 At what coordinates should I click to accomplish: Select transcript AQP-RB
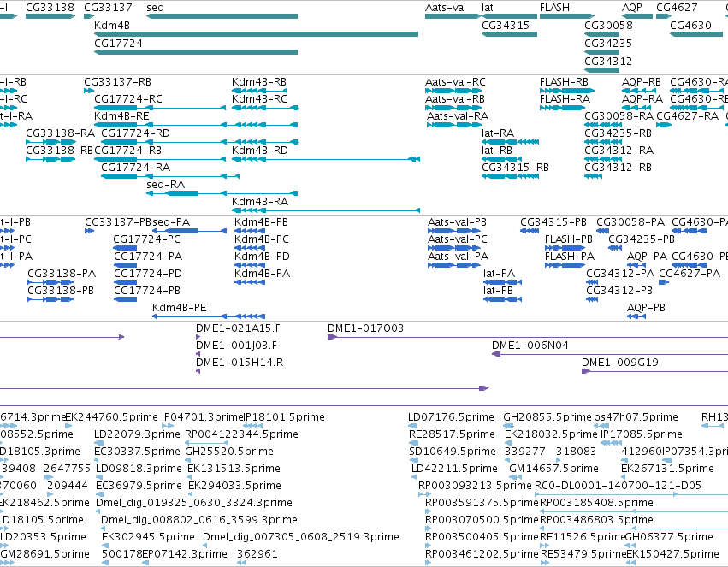tap(642, 82)
